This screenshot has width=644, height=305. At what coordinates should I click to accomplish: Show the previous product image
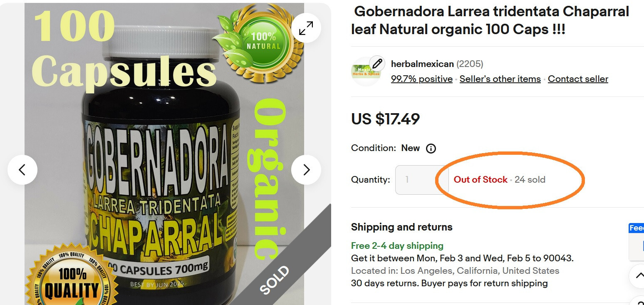coord(22,170)
